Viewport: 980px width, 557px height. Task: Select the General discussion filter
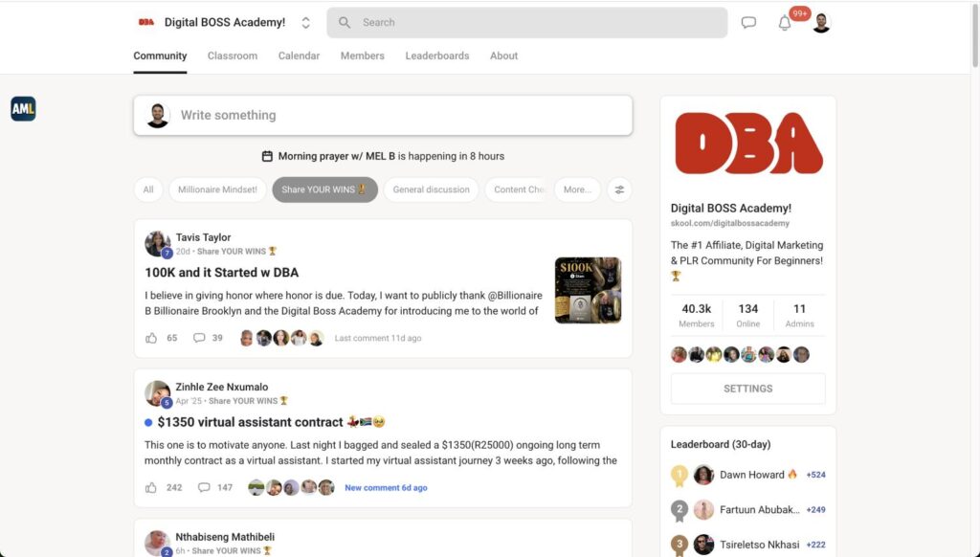432,189
